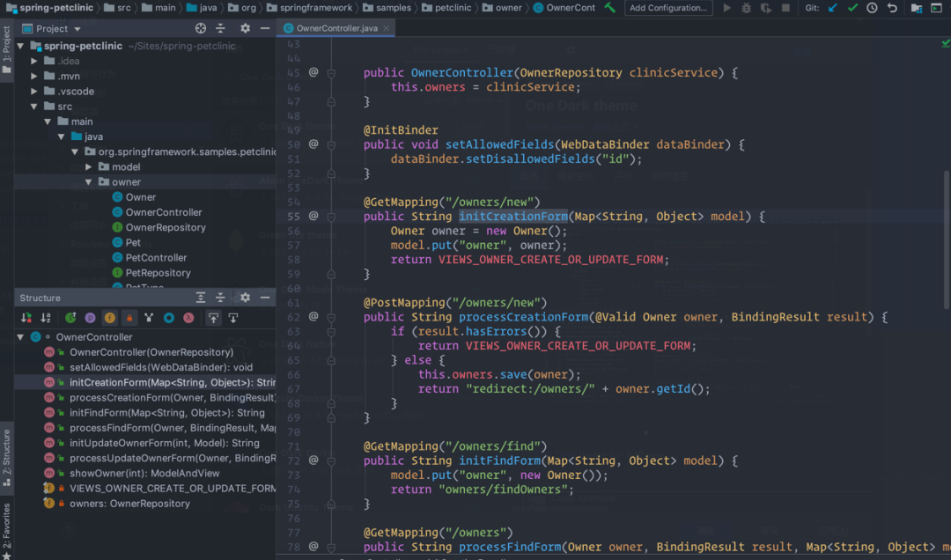951x560 pixels.
Task: Toggle Sort Alphabetically in Structure
Action: [46, 317]
